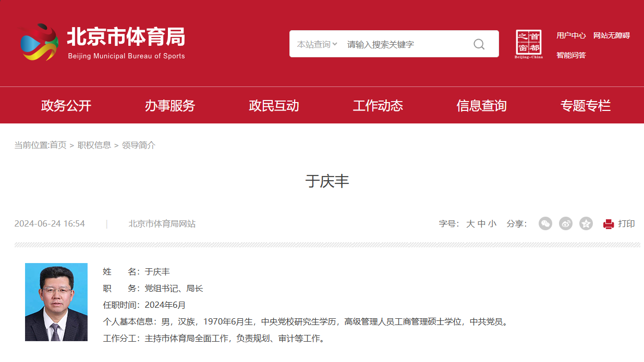The image size is (644, 362).
Task: Click the magnifier search icon
Action: (x=479, y=44)
